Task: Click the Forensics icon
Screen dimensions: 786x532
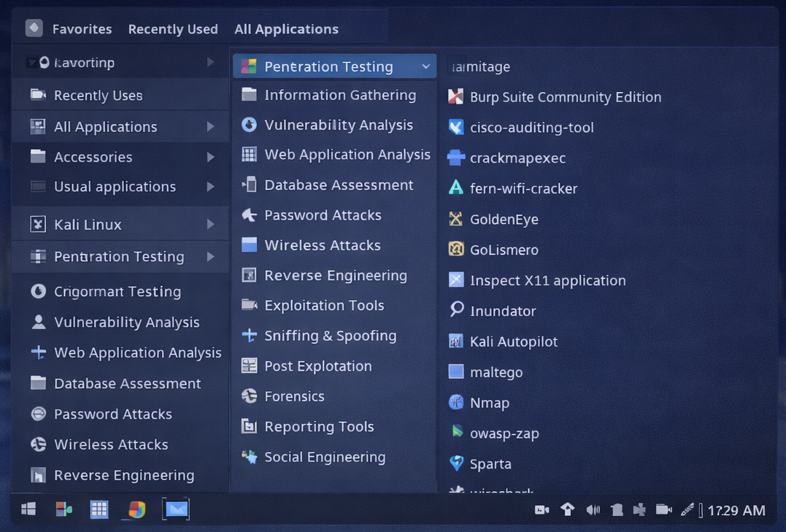Action: (249, 396)
